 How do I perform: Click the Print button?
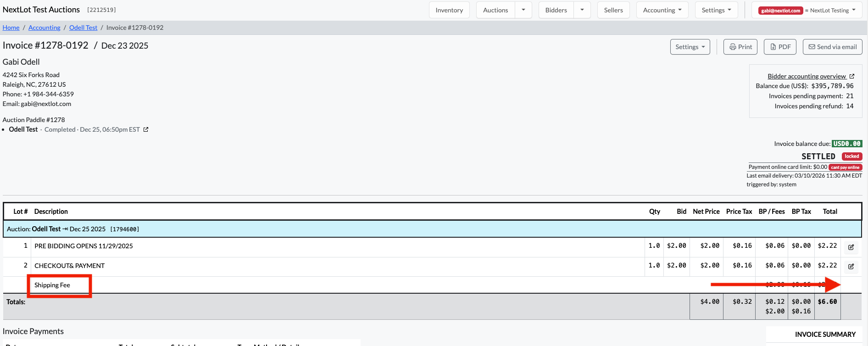[740, 47]
